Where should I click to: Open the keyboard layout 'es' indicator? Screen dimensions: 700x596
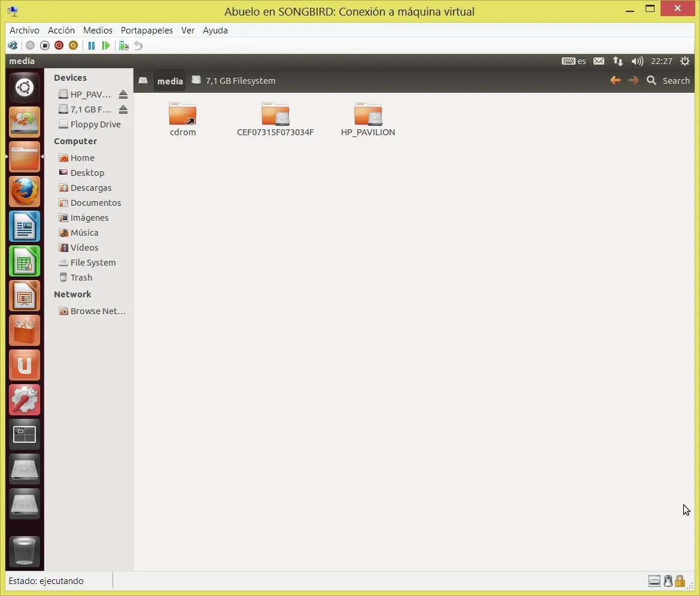tap(574, 61)
